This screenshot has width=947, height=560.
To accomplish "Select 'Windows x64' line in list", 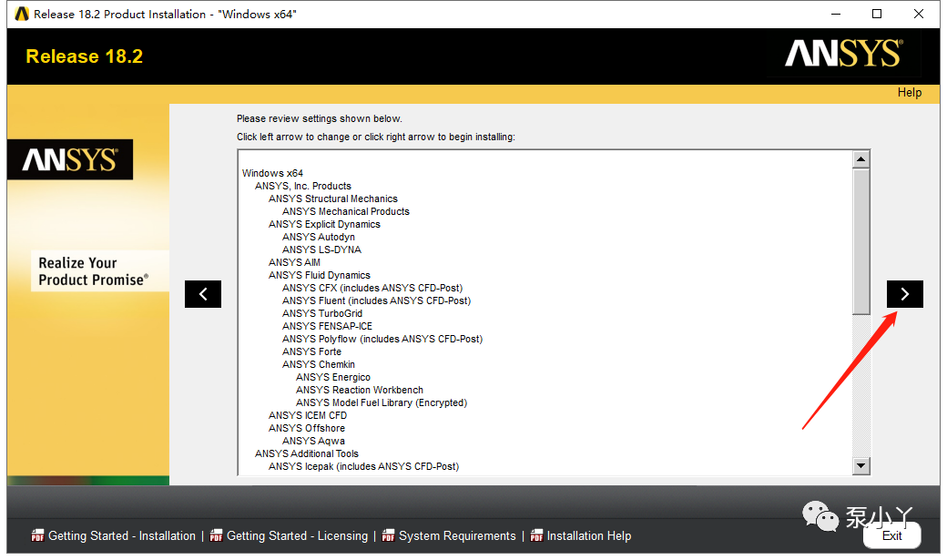I will (x=272, y=173).
